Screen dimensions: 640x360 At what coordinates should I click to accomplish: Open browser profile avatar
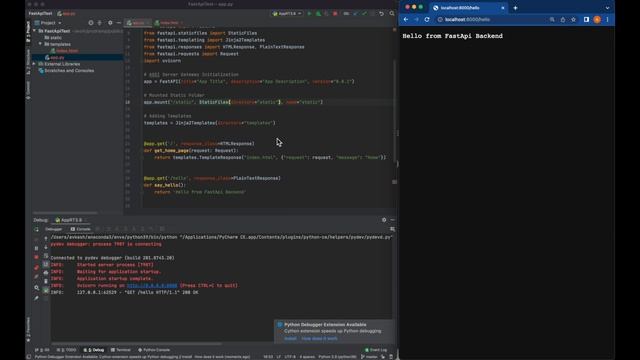pyautogui.click(x=597, y=20)
